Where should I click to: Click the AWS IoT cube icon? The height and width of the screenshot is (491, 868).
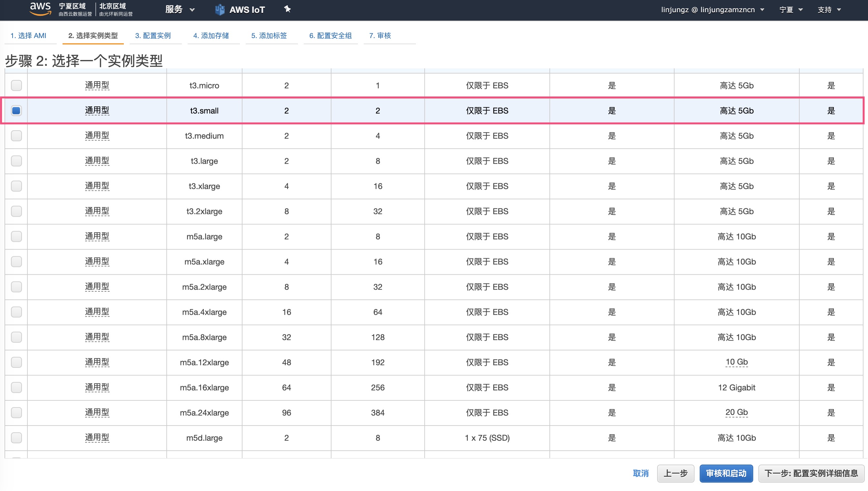[220, 10]
